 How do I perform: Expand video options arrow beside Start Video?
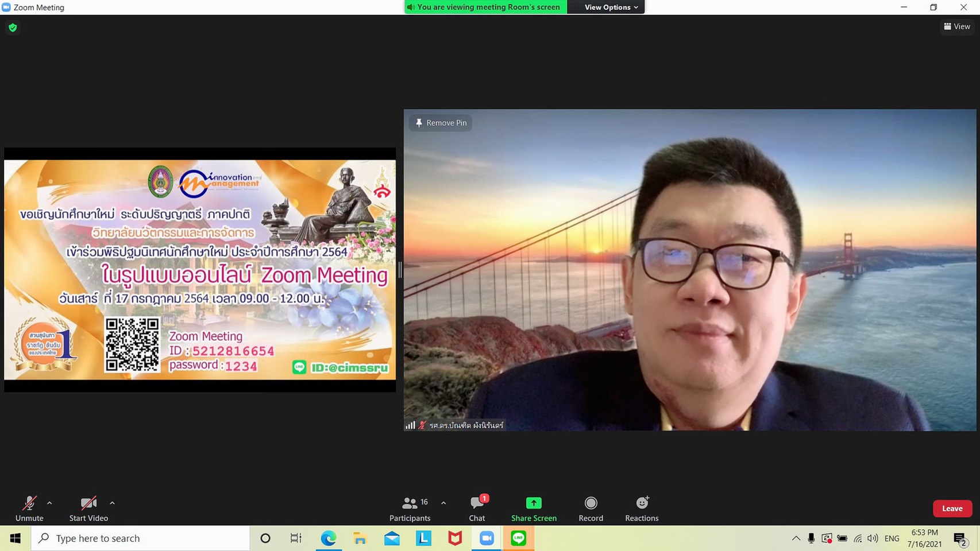coord(112,503)
